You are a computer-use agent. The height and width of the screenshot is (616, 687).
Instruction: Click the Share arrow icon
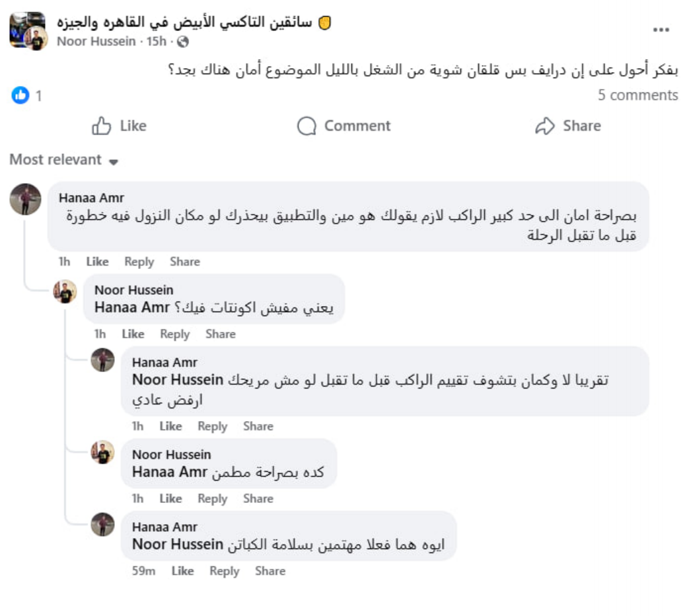pyautogui.click(x=545, y=126)
